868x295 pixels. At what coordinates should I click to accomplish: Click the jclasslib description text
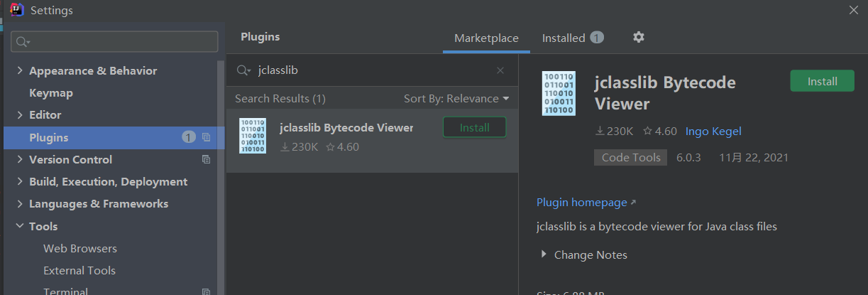[657, 227]
